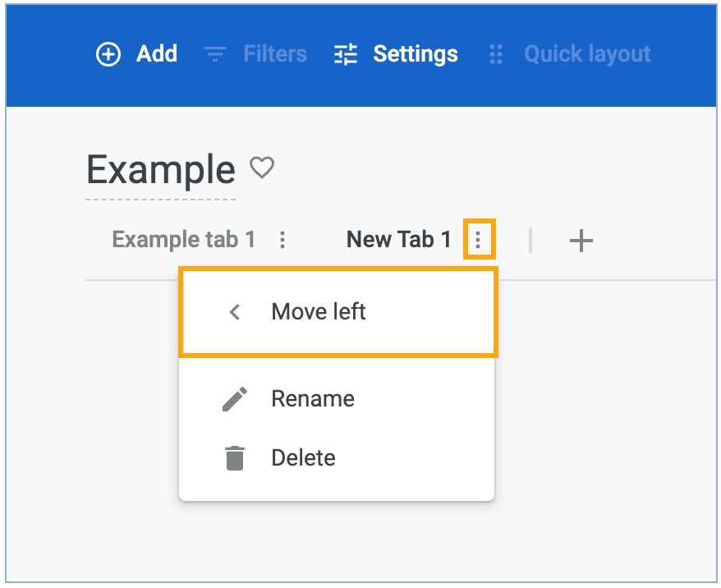Open Settings from the top toolbar
The height and width of the screenshot is (588, 721).
pyautogui.click(x=415, y=55)
